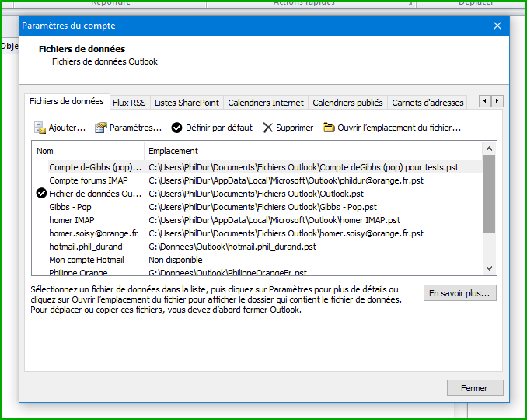Open the Calendriers publiés tab
This screenshot has height=420, width=527.
point(347,103)
